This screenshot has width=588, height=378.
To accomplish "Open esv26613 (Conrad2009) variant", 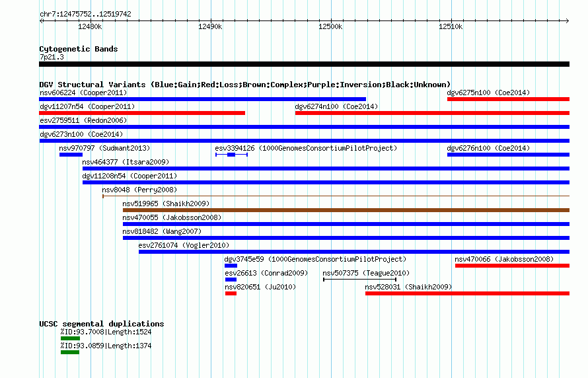I will click(x=266, y=273).
